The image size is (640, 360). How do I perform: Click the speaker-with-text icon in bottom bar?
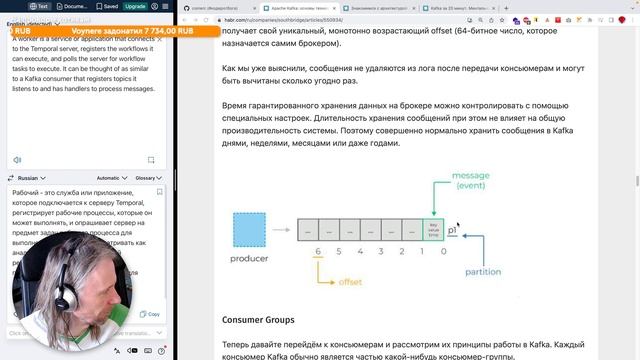click(x=132, y=351)
